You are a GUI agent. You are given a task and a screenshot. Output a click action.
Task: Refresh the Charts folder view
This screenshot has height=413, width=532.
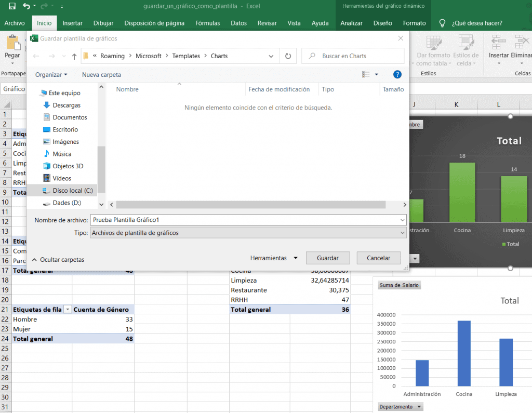tap(288, 56)
